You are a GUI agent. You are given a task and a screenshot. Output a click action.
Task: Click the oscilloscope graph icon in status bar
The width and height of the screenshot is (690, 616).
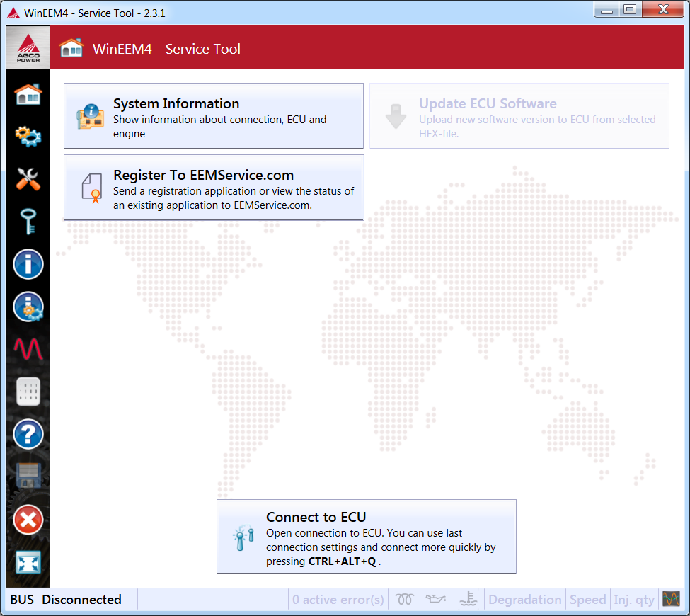pos(671,599)
